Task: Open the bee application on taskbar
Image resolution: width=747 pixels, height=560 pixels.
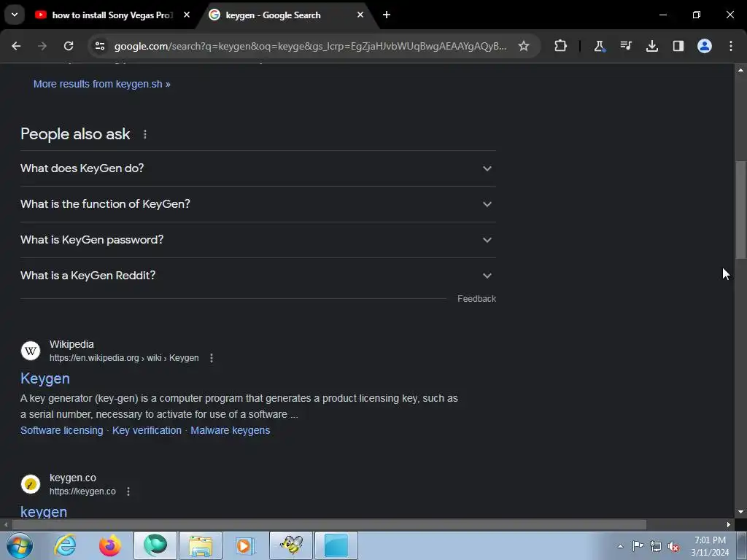Action: coord(291,545)
